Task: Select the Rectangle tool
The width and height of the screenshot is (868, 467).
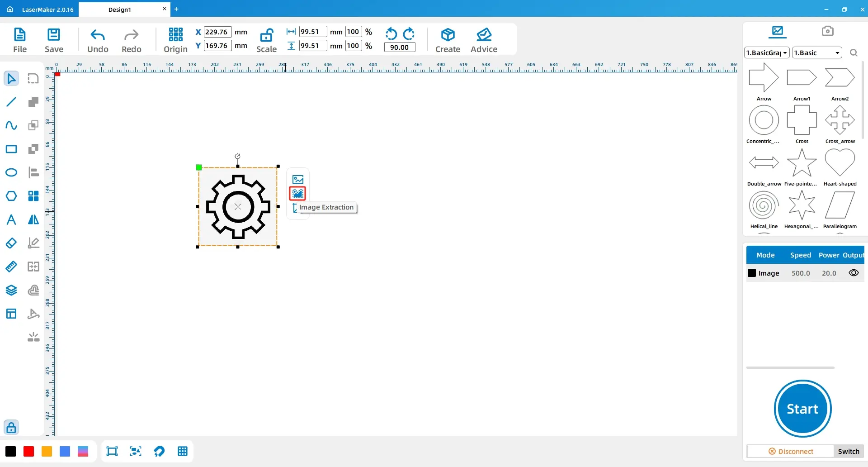Action: [x=11, y=149]
